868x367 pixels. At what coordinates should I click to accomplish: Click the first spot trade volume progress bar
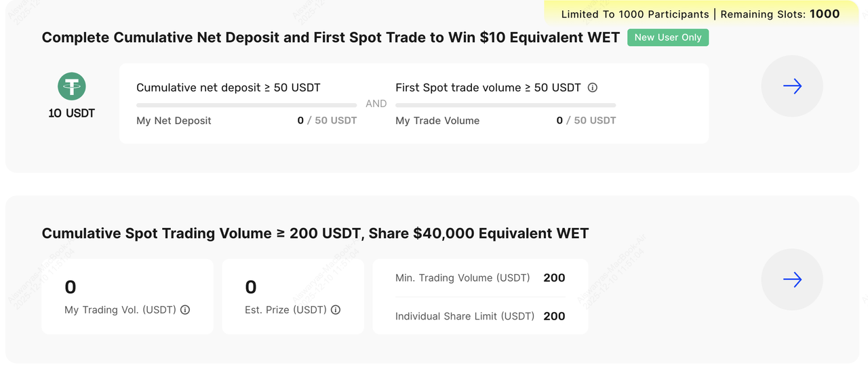point(505,105)
